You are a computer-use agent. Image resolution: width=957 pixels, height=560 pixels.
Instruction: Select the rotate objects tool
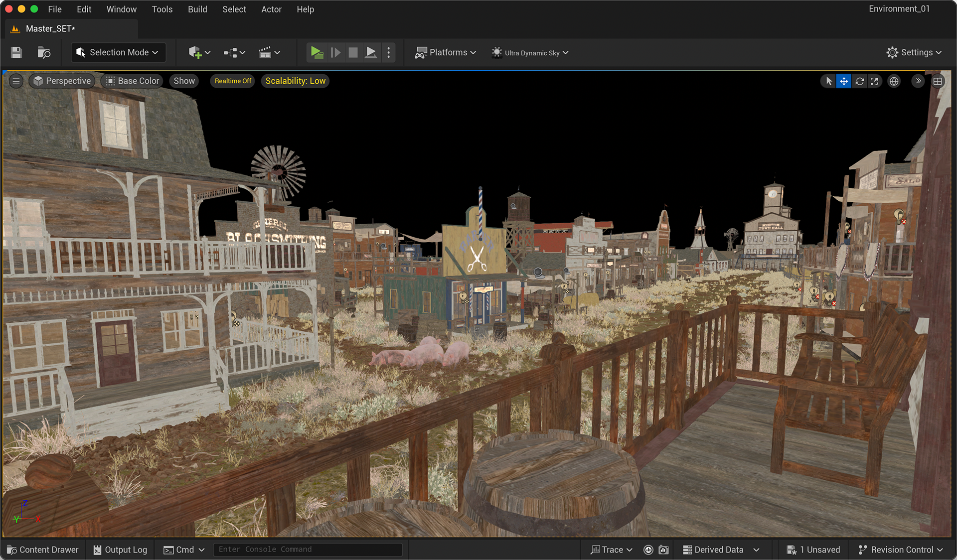(x=859, y=81)
